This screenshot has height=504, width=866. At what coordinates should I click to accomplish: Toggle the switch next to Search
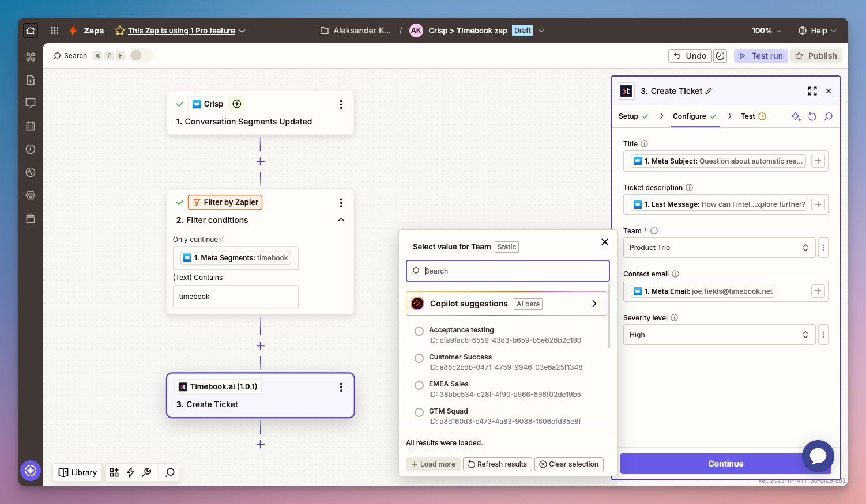tap(141, 55)
